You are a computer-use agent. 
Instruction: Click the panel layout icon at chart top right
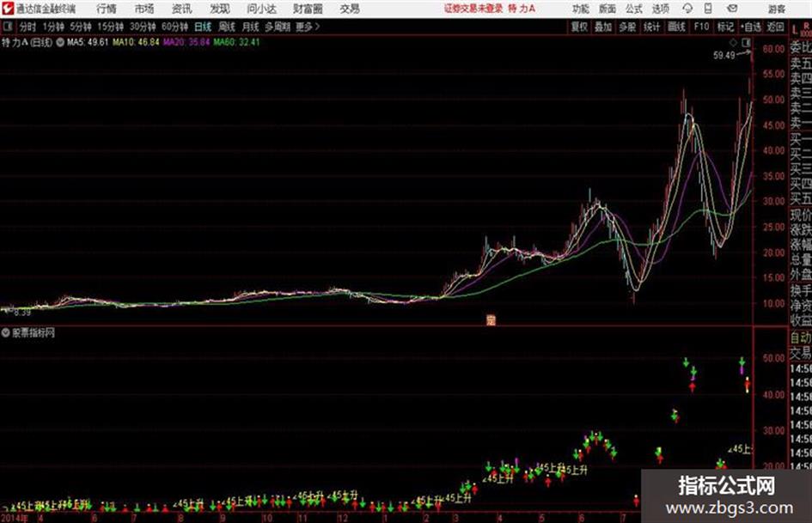coord(746,42)
